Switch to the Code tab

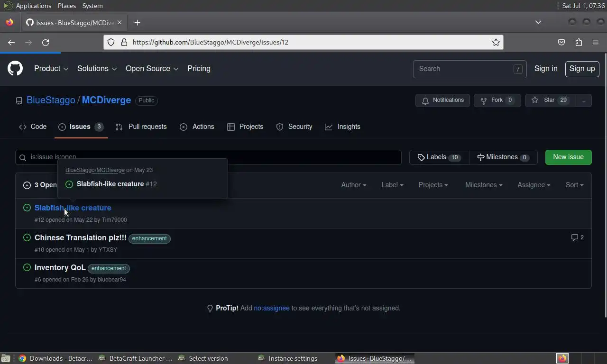point(33,127)
